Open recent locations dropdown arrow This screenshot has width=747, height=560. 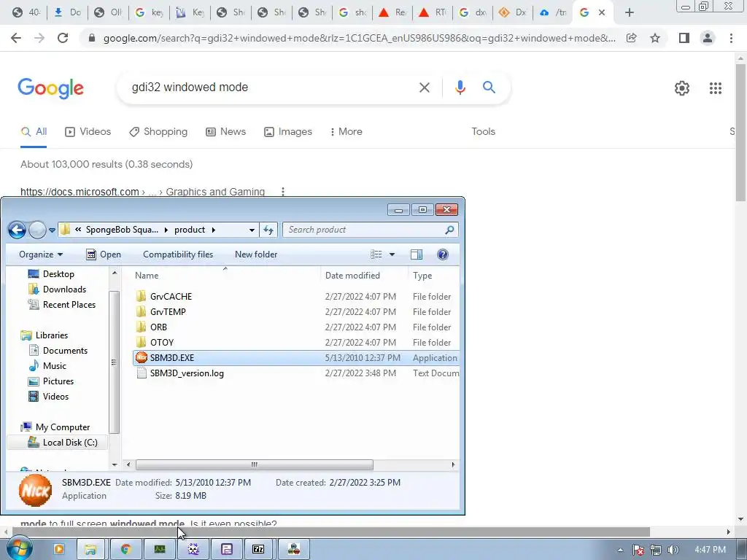coord(52,230)
